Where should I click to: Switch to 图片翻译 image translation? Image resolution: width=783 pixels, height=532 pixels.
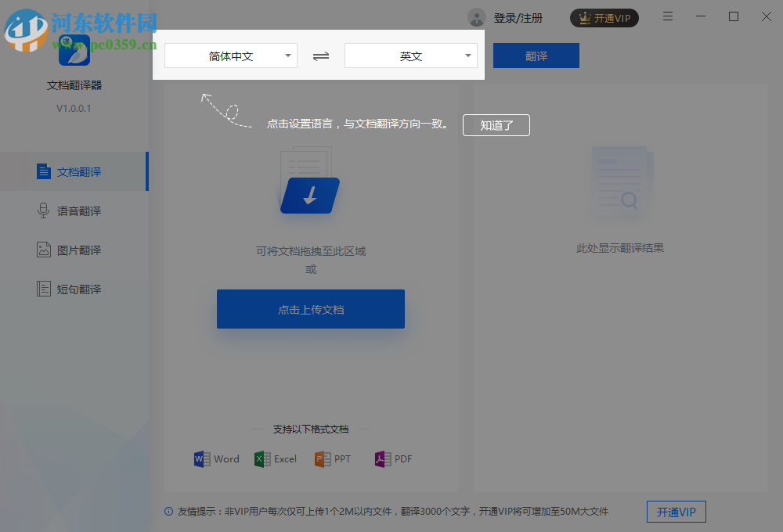click(74, 249)
